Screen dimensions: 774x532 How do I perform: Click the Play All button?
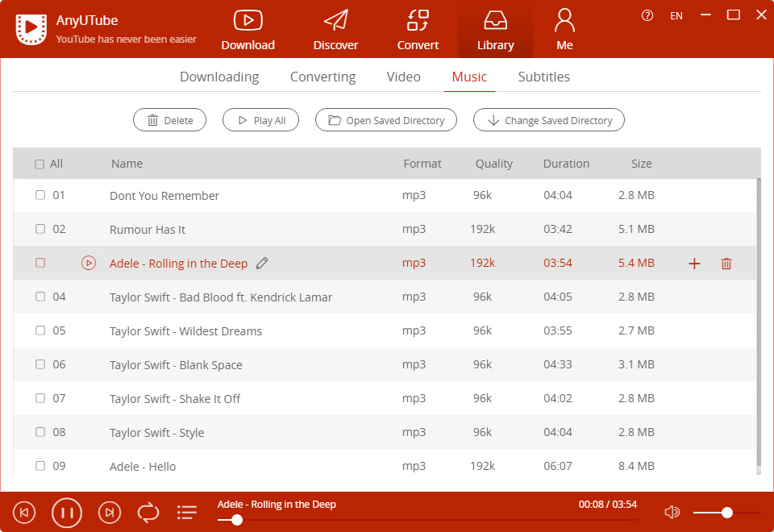pos(260,120)
